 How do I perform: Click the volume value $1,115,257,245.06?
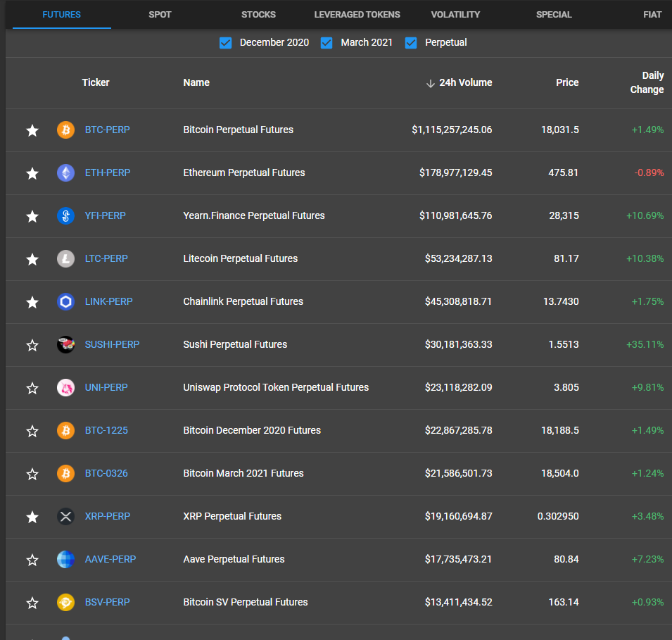(452, 130)
